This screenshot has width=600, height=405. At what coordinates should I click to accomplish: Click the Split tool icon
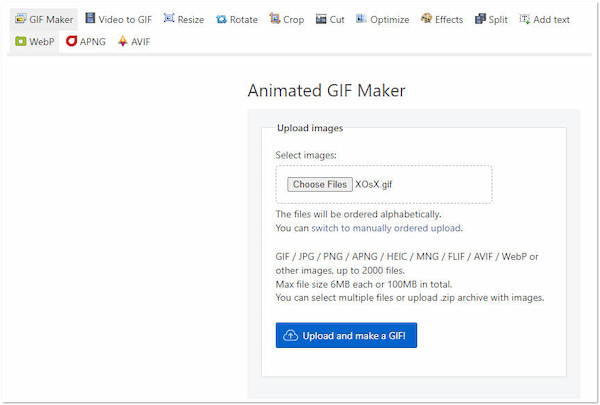(x=480, y=19)
